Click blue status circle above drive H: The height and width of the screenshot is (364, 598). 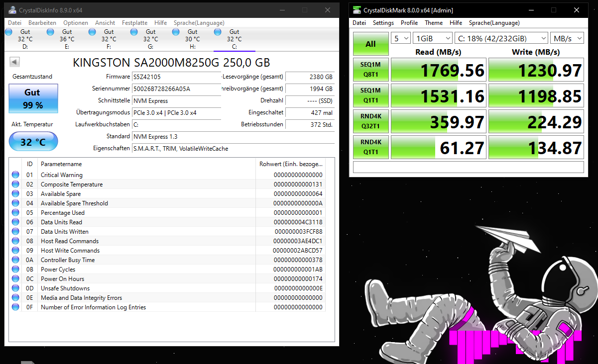(175, 31)
